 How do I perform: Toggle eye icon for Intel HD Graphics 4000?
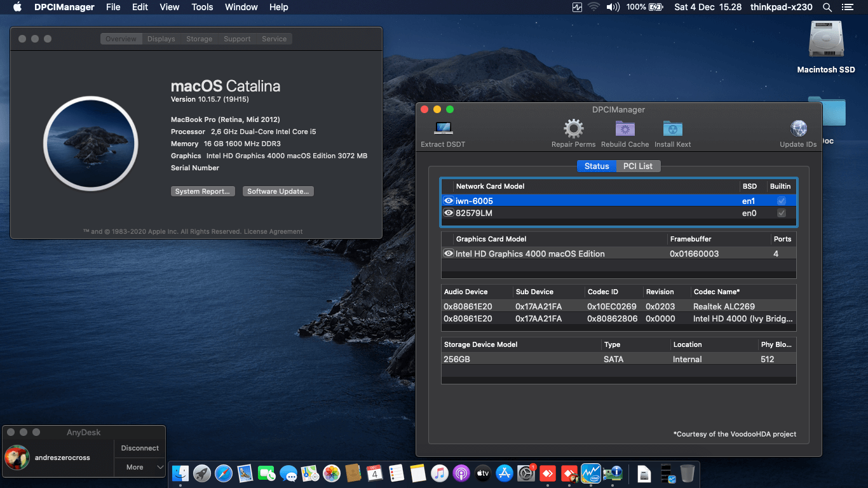point(449,253)
